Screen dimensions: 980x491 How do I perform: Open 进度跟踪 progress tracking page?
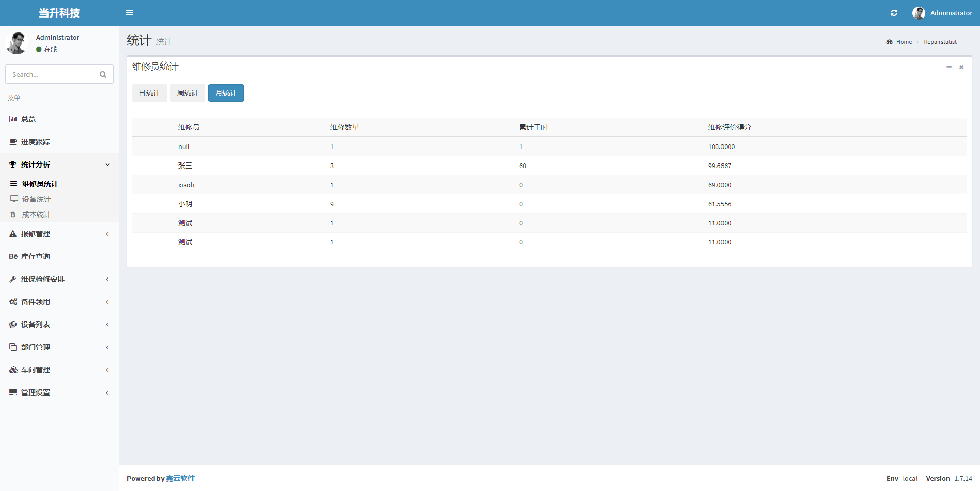[x=35, y=142]
